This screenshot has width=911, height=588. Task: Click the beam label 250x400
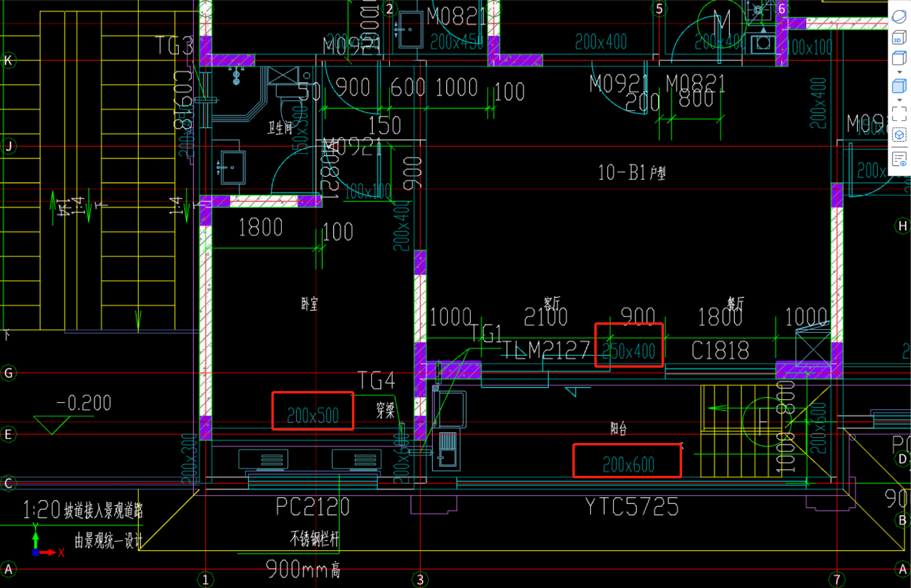coord(629,351)
